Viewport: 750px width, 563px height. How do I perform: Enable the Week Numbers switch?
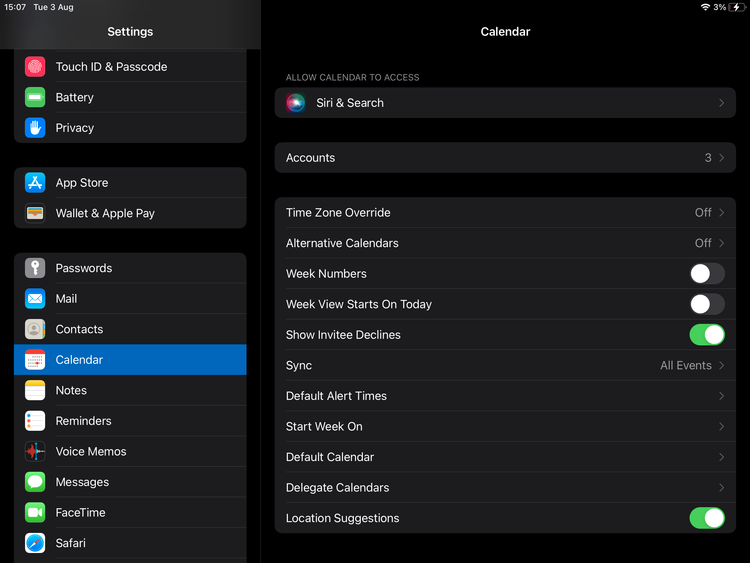(x=707, y=274)
